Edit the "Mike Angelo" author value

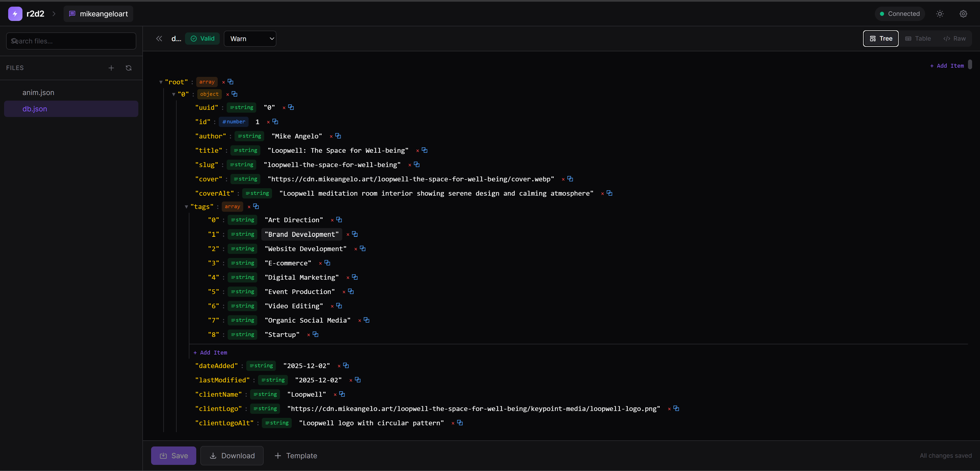(297, 136)
